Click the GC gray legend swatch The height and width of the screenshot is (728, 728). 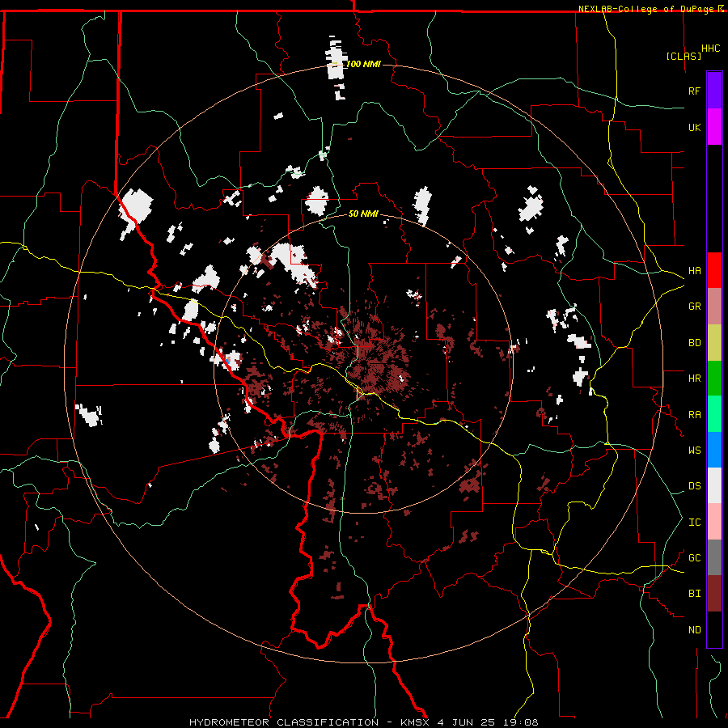click(x=714, y=557)
